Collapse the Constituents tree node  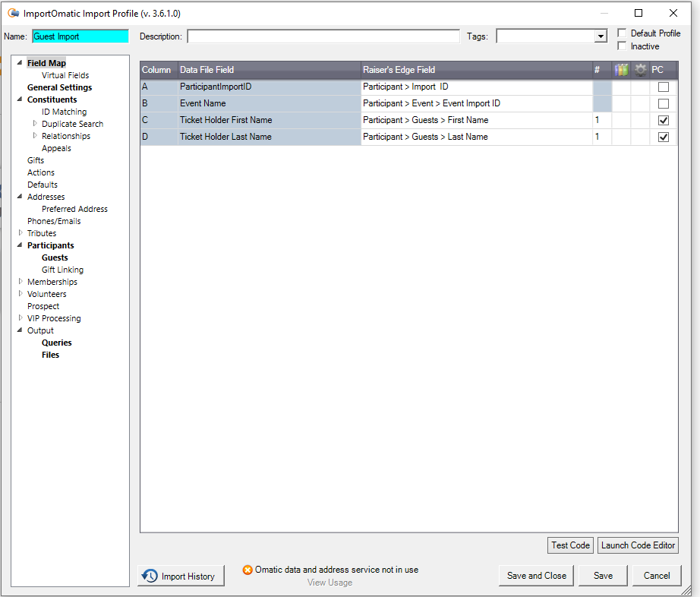click(x=18, y=99)
